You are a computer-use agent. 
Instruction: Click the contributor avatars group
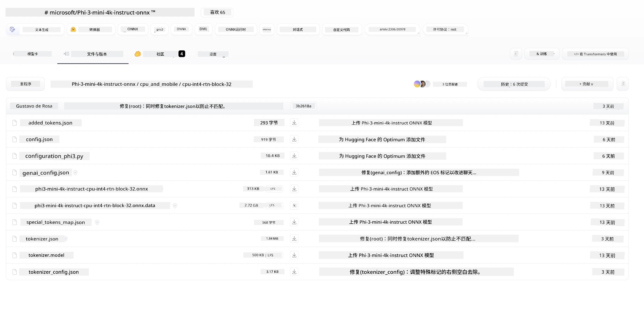422,84
